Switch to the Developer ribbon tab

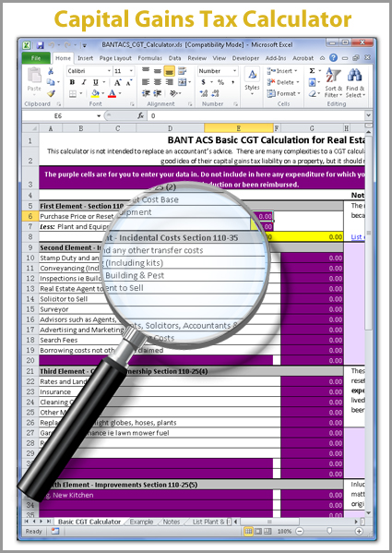(x=245, y=58)
